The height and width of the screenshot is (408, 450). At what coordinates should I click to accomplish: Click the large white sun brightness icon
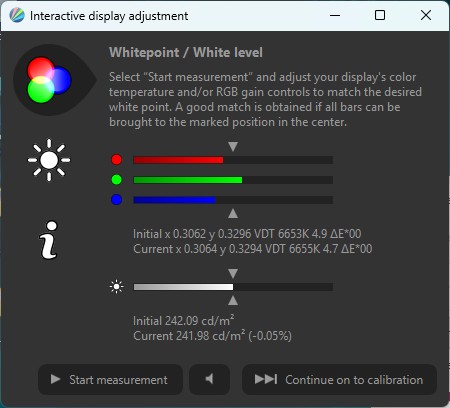[x=49, y=160]
